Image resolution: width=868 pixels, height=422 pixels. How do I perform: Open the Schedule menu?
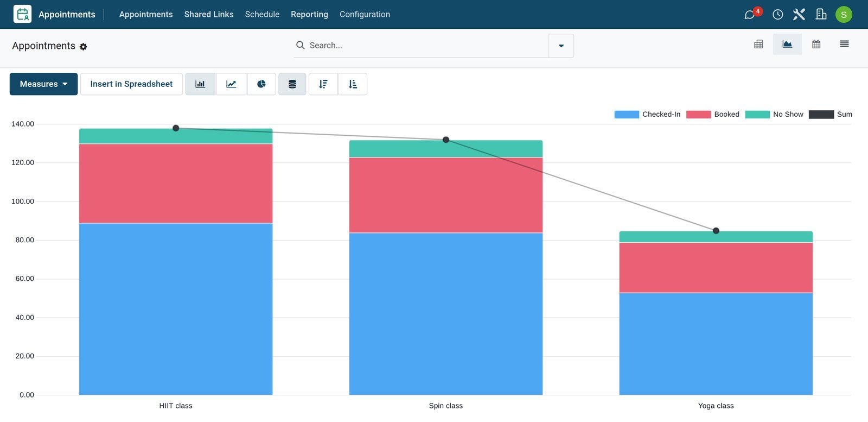tap(262, 14)
